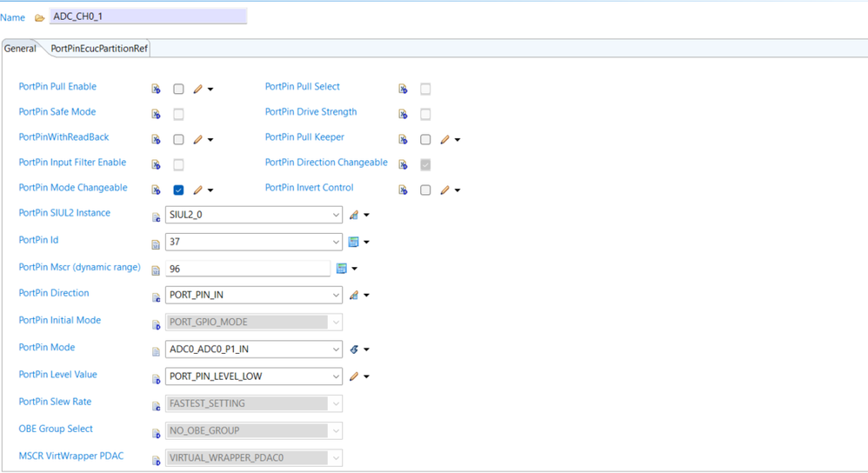The image size is (868, 473).
Task: Click the Name field containing ADC_CH0_1
Action: click(x=148, y=17)
